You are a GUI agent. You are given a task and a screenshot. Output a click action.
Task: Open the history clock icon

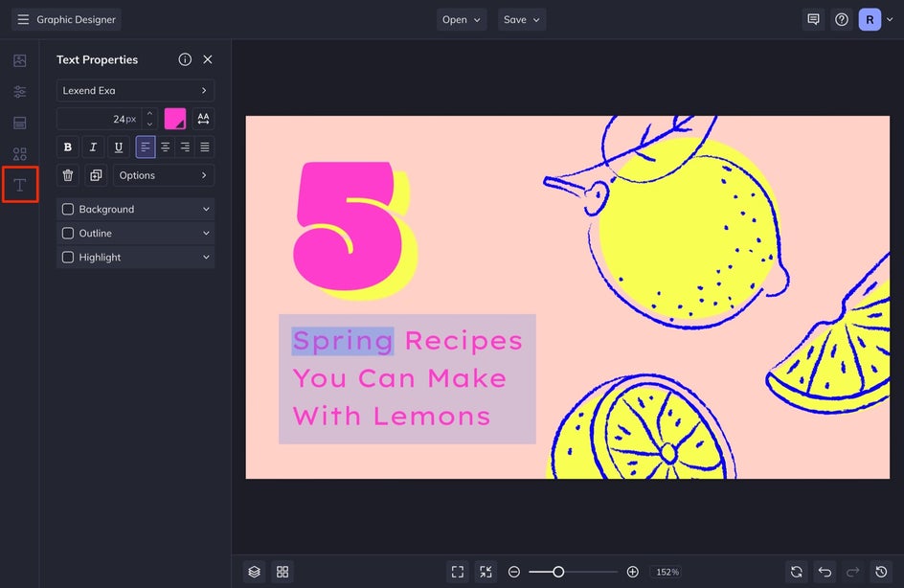pos(881,572)
